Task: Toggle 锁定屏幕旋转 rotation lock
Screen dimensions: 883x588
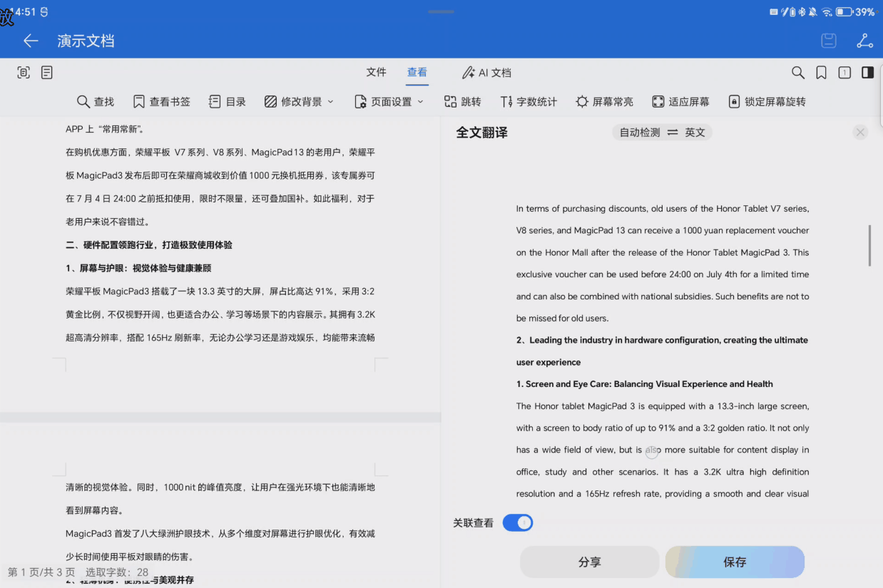Action: pyautogui.click(x=767, y=102)
